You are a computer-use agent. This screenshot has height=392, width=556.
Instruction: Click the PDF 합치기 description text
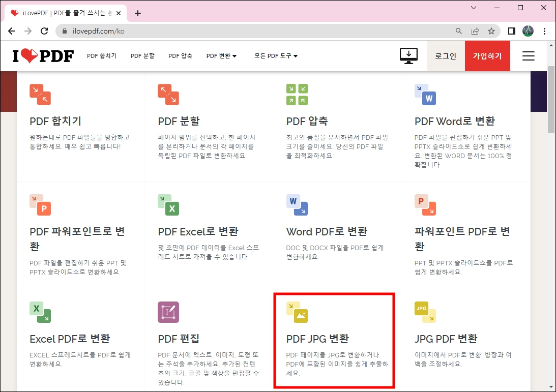80,142
